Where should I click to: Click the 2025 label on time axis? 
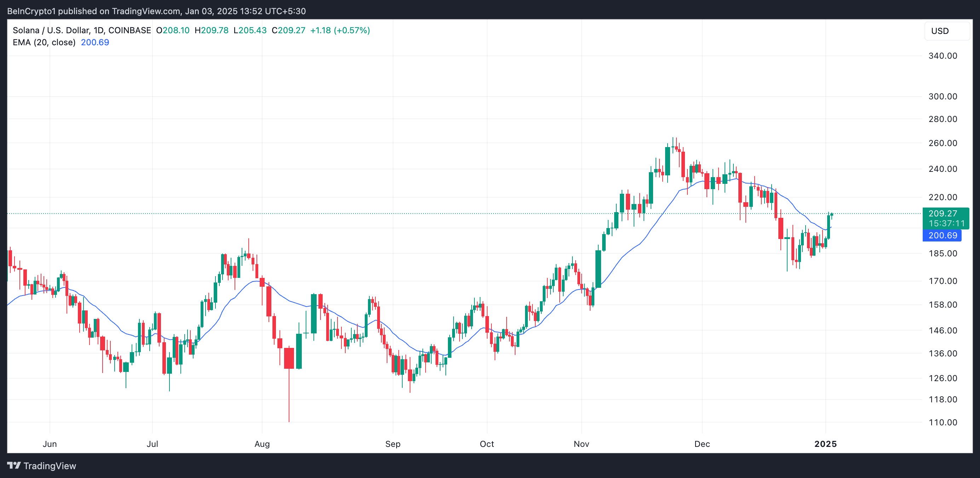click(x=825, y=444)
